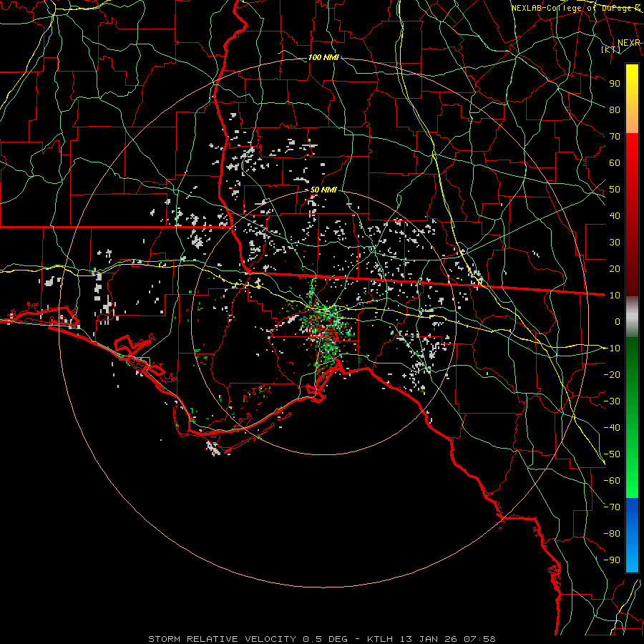The width and height of the screenshot is (644, 644).
Task: Click the 80 value on velocity scale
Action: click(615, 109)
